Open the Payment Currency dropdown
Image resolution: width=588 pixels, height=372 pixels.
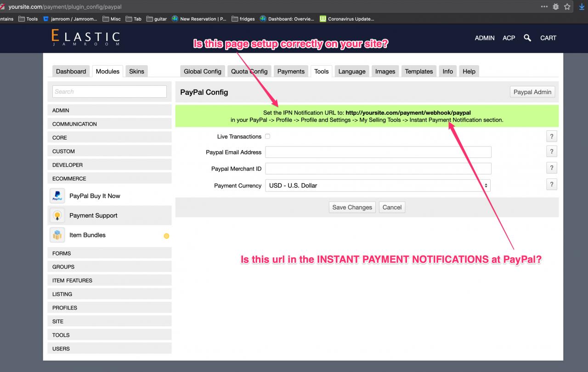coord(378,186)
